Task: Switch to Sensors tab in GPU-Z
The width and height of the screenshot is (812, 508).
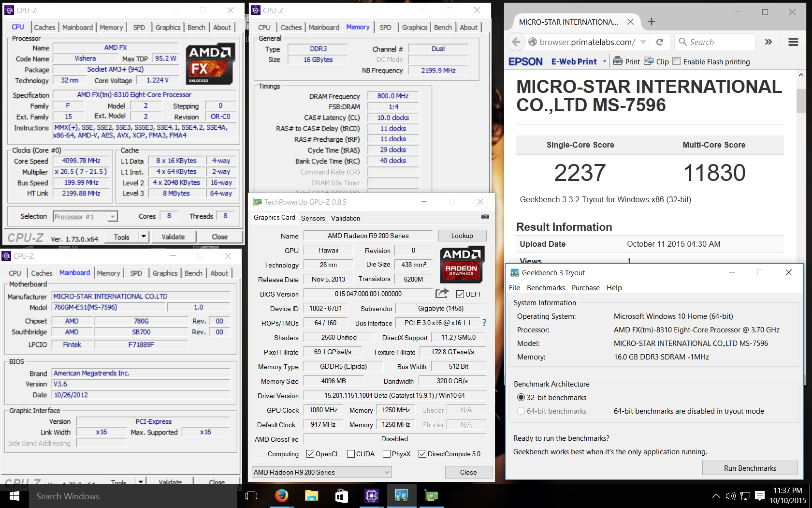Action: tap(313, 218)
